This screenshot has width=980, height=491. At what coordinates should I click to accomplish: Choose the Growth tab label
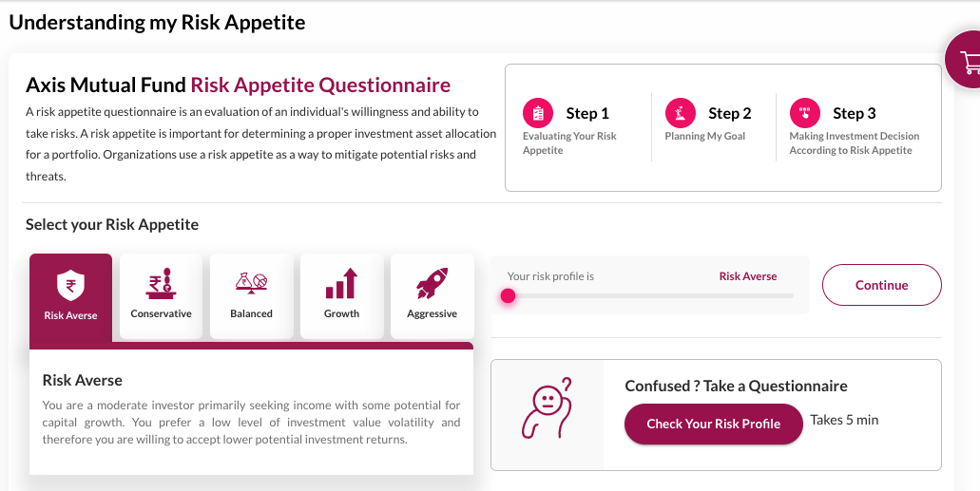[341, 313]
